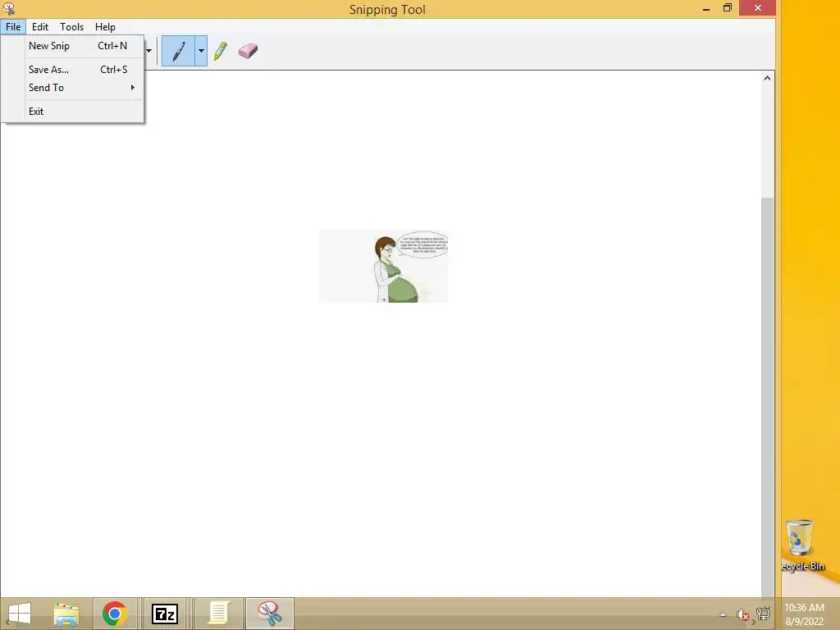Image resolution: width=840 pixels, height=630 pixels.
Task: Select the Pen tool
Action: pyautogui.click(x=178, y=51)
